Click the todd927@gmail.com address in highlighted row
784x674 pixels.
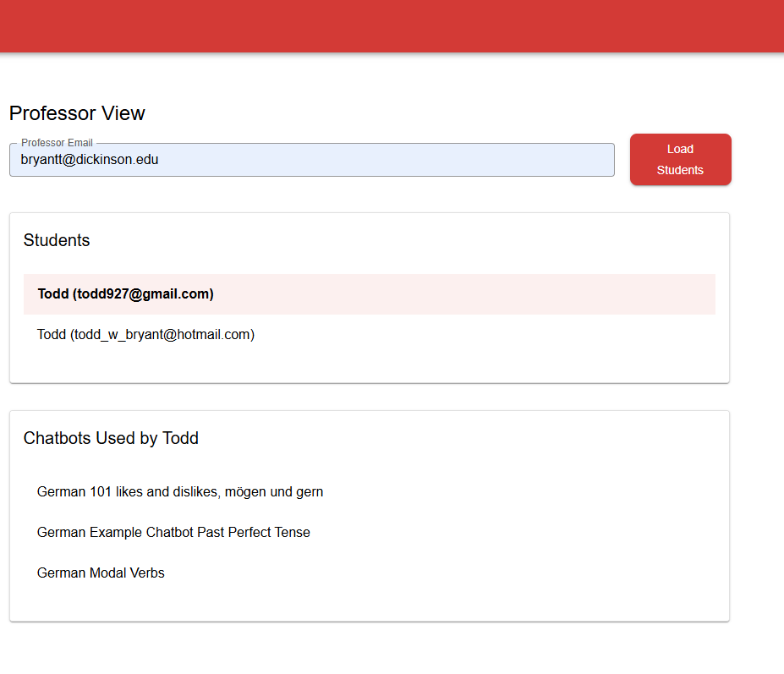143,294
